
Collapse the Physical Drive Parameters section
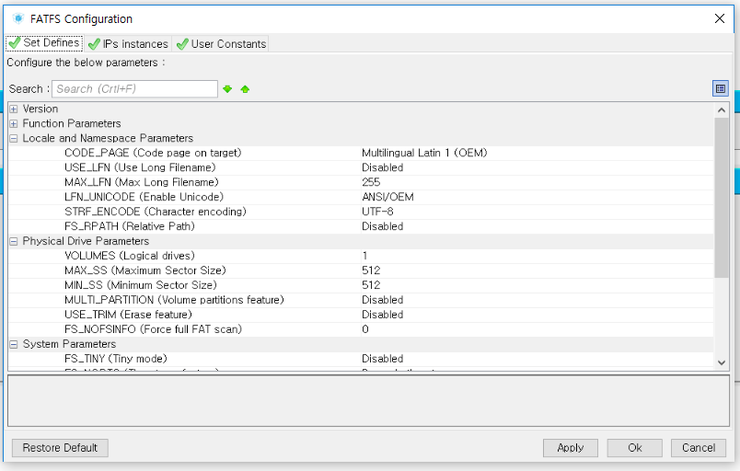[x=14, y=241]
